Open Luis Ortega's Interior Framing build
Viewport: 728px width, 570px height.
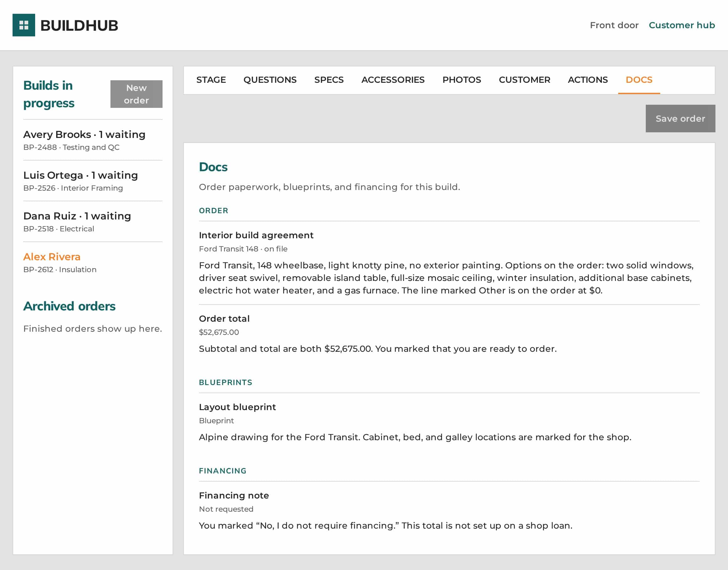(x=93, y=181)
